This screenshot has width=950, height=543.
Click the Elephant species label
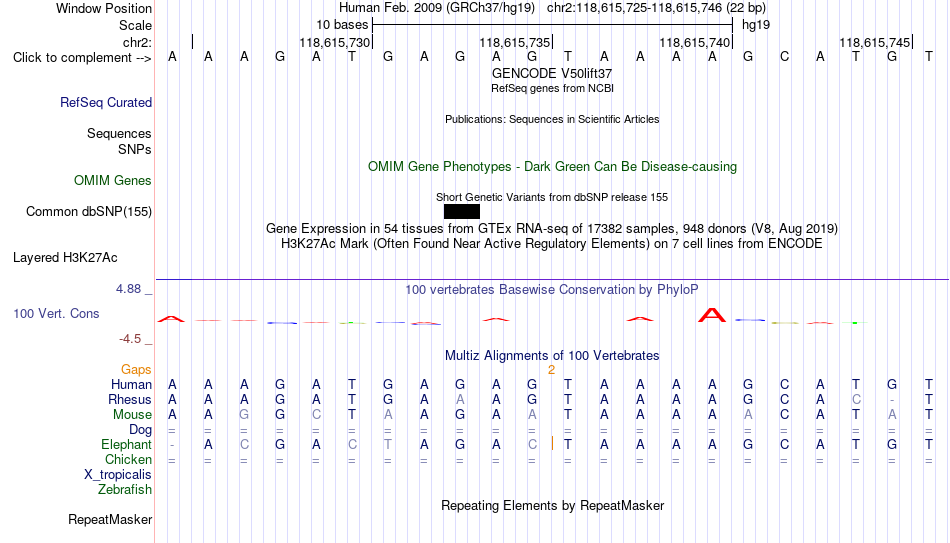(127, 445)
